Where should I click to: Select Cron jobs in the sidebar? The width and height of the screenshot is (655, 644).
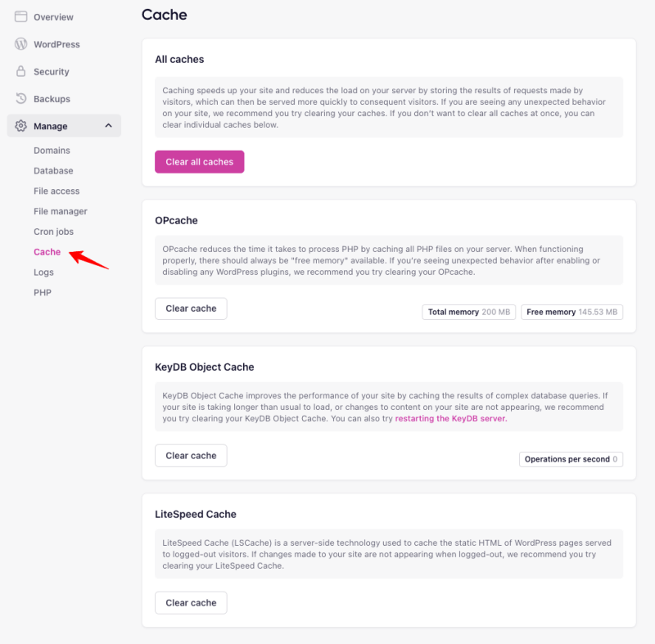tap(54, 232)
